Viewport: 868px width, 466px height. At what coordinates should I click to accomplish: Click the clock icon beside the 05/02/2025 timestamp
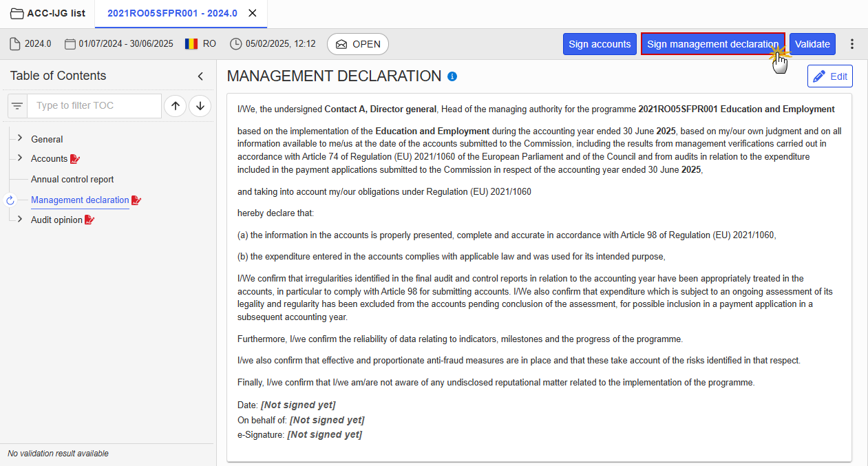(x=236, y=44)
